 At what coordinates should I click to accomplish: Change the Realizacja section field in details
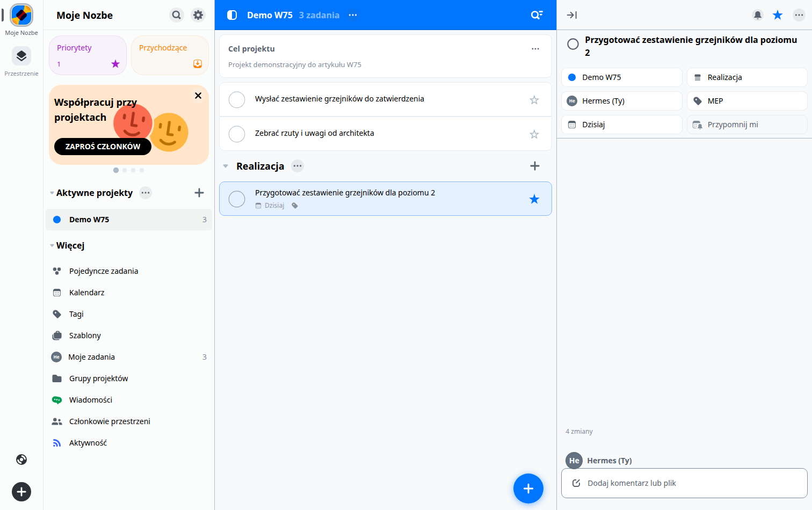[747, 77]
